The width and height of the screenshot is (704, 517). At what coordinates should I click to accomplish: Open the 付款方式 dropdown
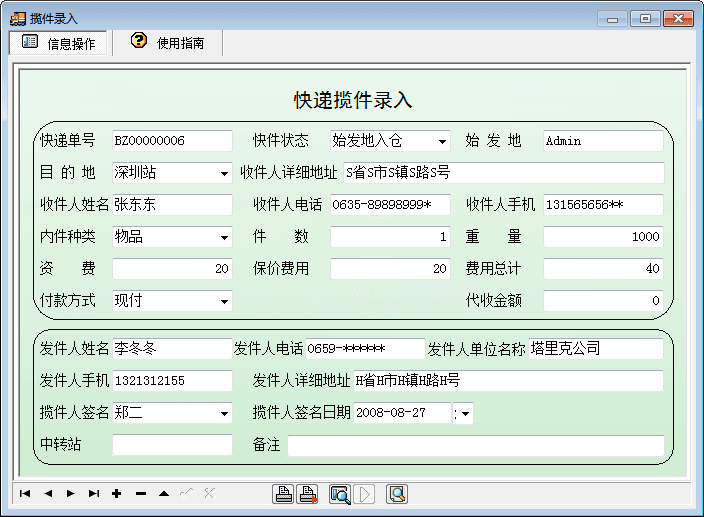(x=224, y=302)
